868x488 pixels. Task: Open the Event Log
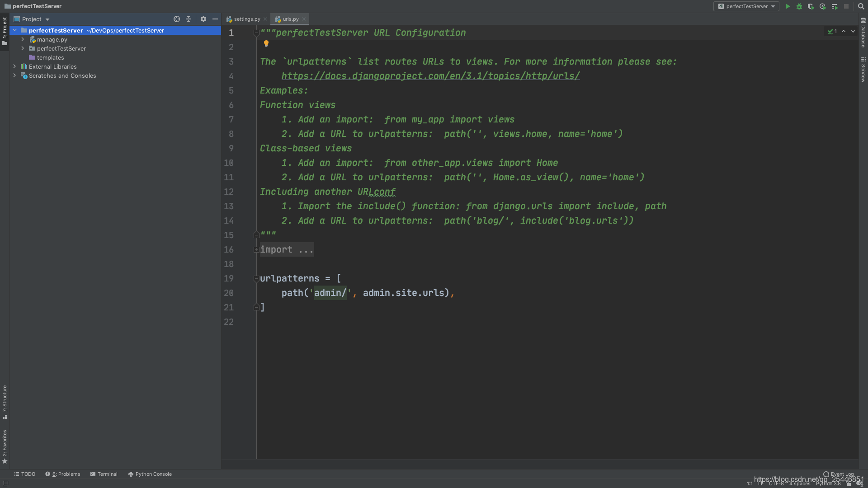839,474
